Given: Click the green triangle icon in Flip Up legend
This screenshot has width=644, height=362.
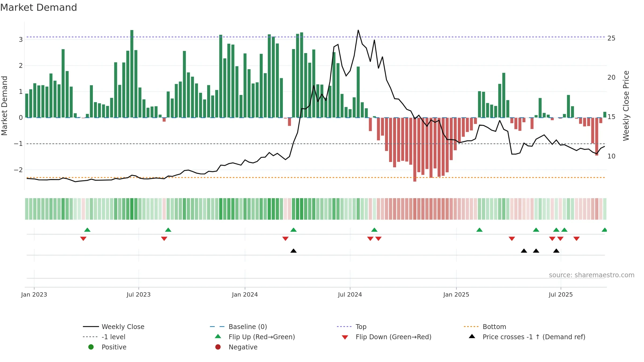Looking at the screenshot, I should (x=218, y=336).
